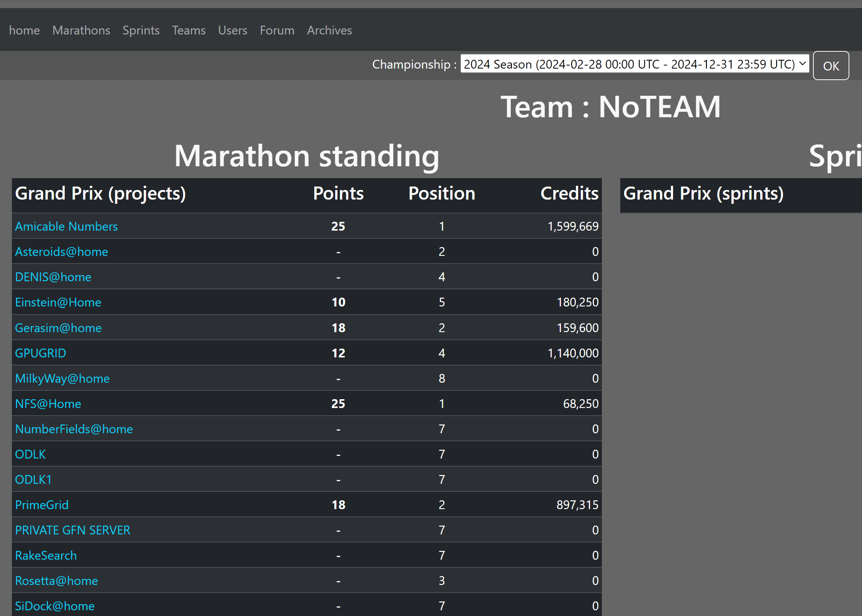Open the Amicable Numbers project link
This screenshot has width=862, height=616.
(66, 226)
